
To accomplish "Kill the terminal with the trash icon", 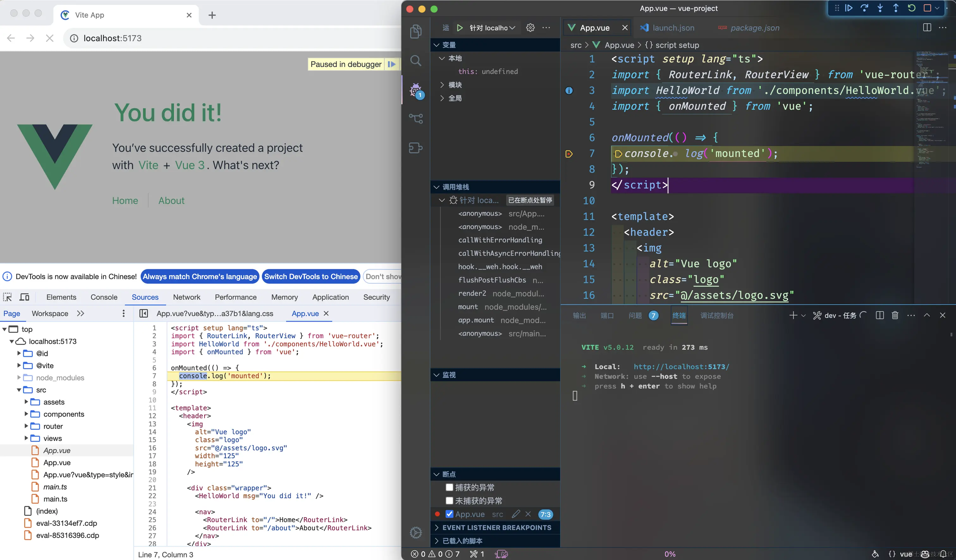I will click(x=895, y=315).
